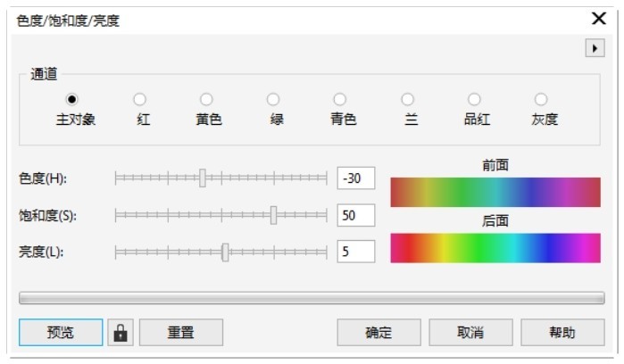The image size is (624, 364).
Task: Choose the 黄色 channel option
Action: click(x=206, y=99)
